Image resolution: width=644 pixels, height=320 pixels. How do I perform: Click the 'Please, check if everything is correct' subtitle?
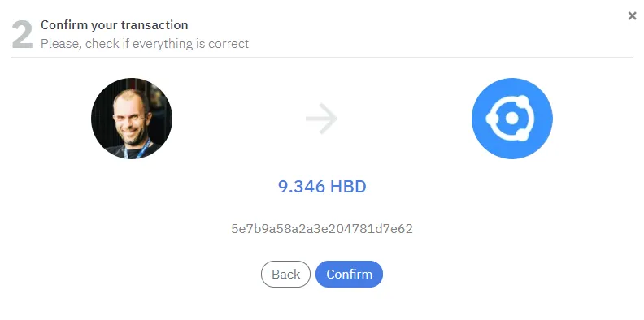click(145, 44)
